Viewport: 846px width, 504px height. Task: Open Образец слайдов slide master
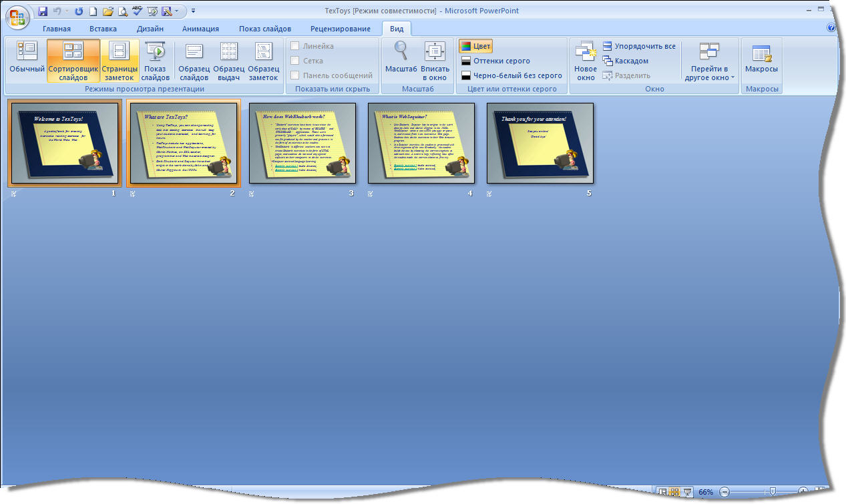194,59
